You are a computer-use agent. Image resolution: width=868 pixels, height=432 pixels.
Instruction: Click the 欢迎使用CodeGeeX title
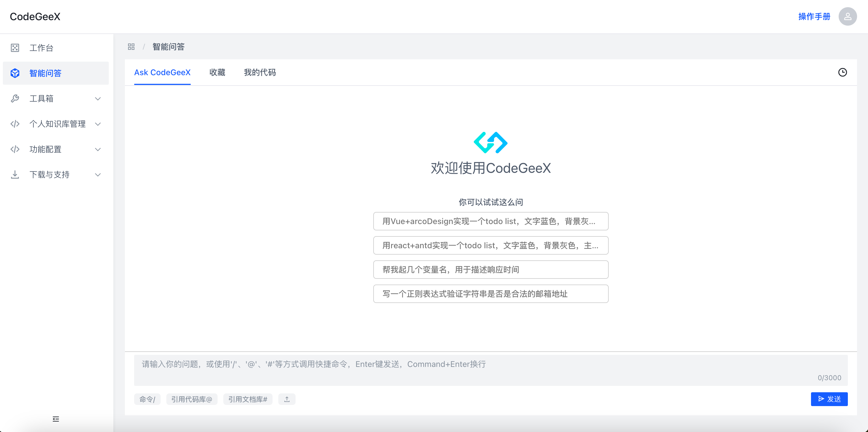point(491,168)
